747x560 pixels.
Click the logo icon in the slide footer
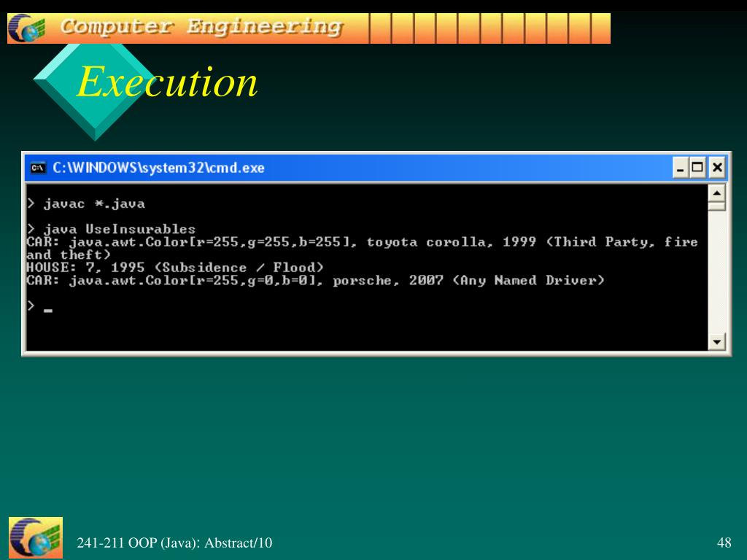pyautogui.click(x=36, y=537)
